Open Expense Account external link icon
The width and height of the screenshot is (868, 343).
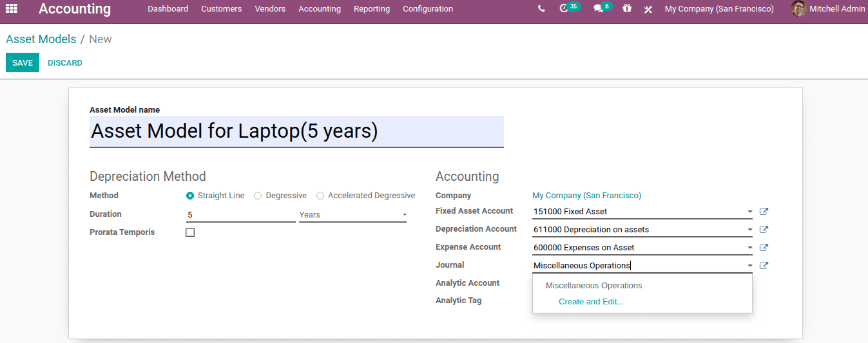pos(764,247)
